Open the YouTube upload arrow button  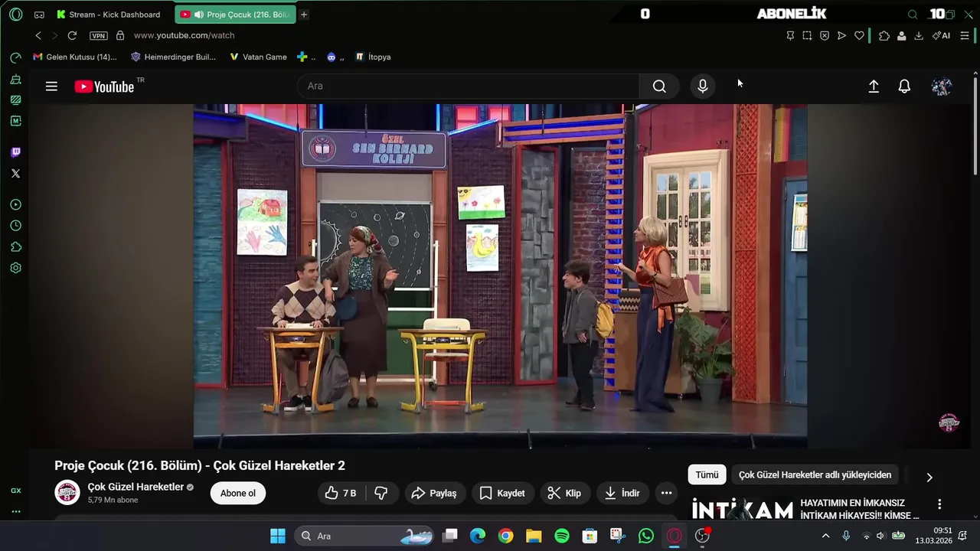pos(874,86)
